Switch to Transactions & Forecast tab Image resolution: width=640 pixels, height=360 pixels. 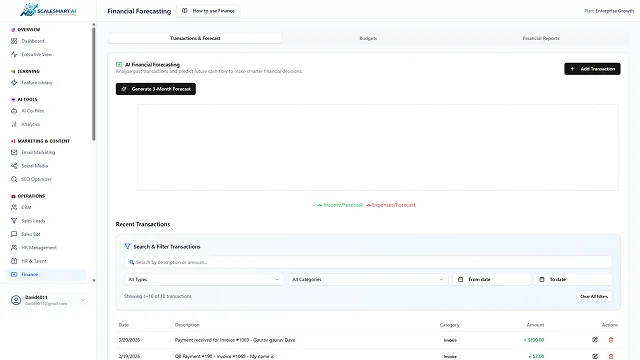195,38
